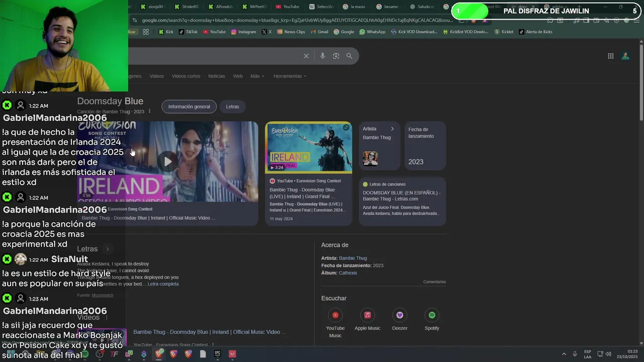Open the Letras.com Doomsday Blue en Español result
Viewport: 644px width, 362px height.
[401, 196]
